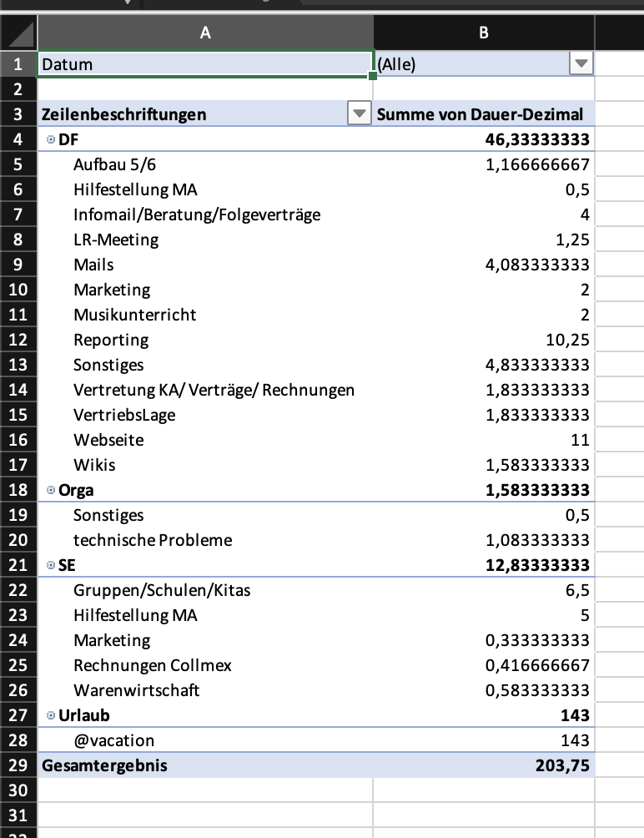This screenshot has width=644, height=838.
Task: Collapse the Urlaub group
Action: point(51,716)
